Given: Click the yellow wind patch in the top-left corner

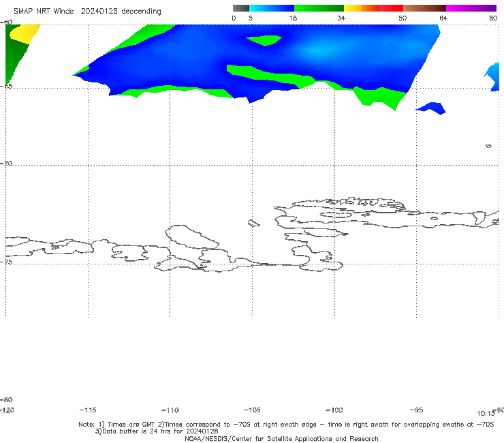Looking at the screenshot, I should pyautogui.click(x=25, y=33).
